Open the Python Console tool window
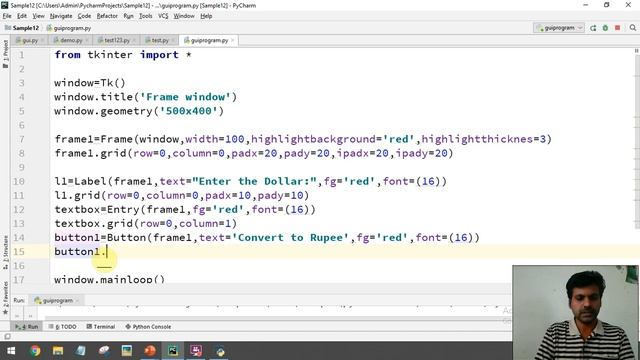This screenshot has width=640, height=360. point(148,327)
